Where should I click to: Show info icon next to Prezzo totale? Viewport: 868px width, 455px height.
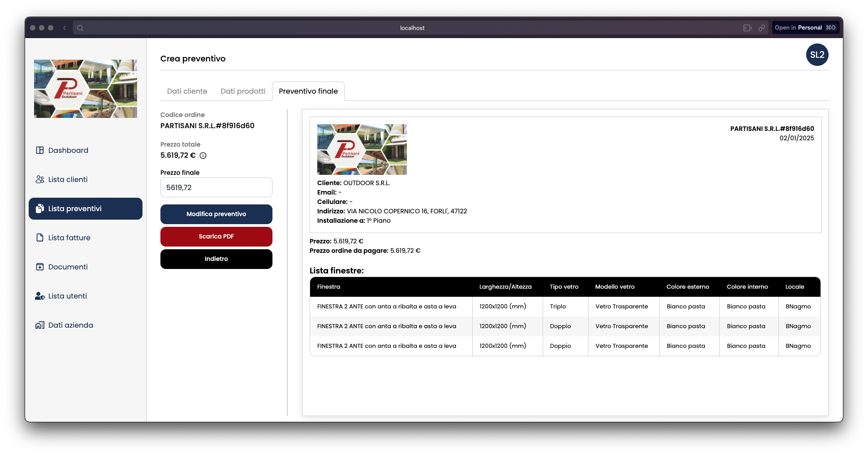[x=203, y=156]
